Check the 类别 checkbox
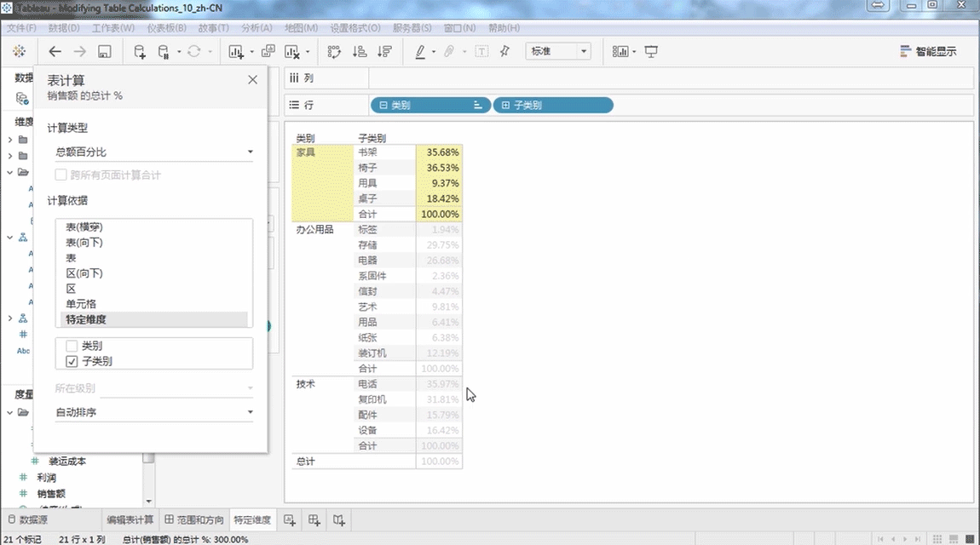 72,347
